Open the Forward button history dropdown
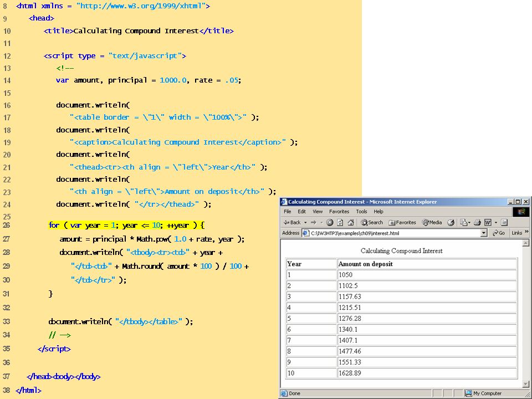The image size is (532, 399). pos(321,223)
